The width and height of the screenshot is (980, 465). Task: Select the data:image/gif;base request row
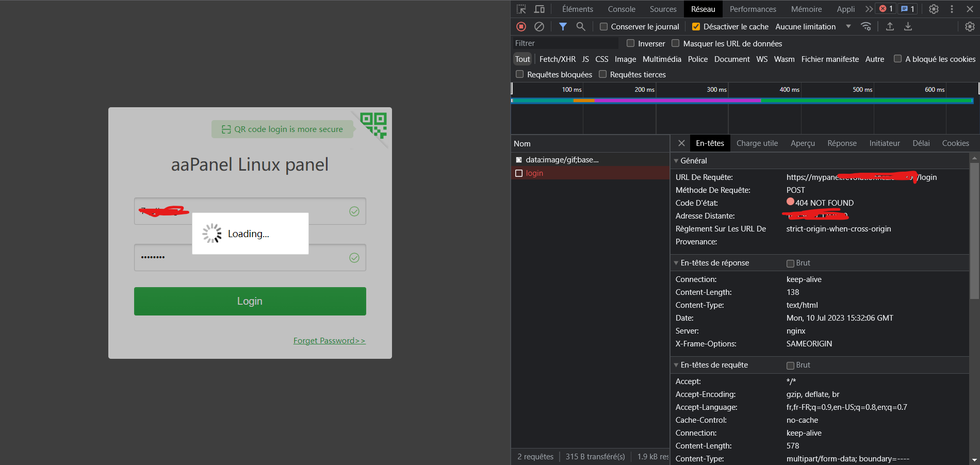click(x=590, y=160)
